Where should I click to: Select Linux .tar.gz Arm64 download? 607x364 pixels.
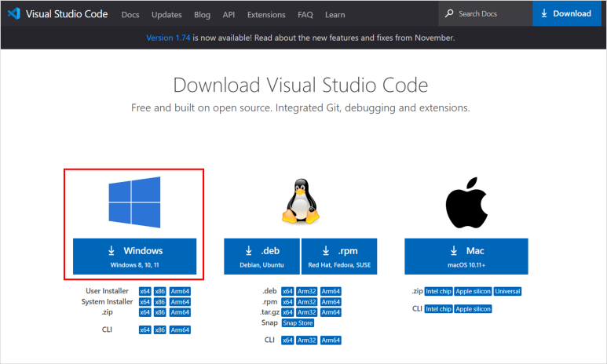point(331,312)
